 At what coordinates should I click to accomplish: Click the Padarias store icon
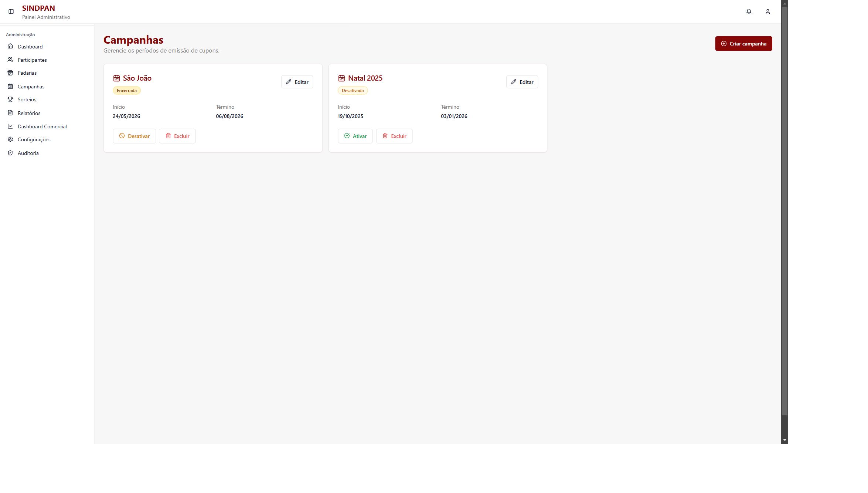point(10,73)
